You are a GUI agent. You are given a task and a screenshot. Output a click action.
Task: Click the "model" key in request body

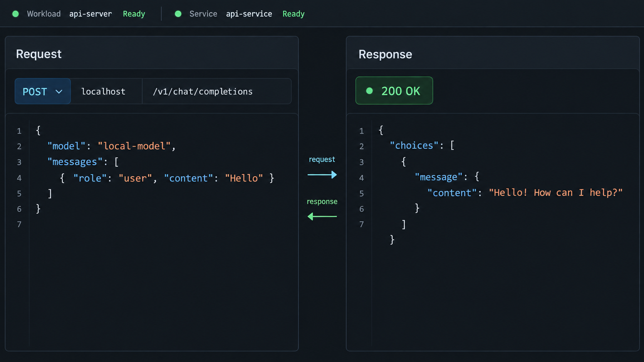tap(66, 146)
